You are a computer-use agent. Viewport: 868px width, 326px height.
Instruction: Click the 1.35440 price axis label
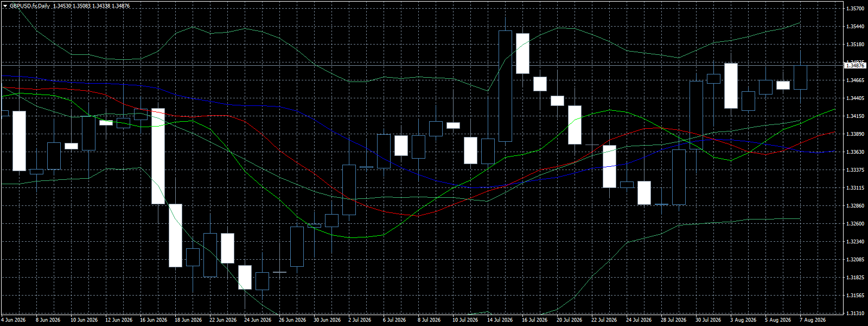pyautogui.click(x=855, y=27)
